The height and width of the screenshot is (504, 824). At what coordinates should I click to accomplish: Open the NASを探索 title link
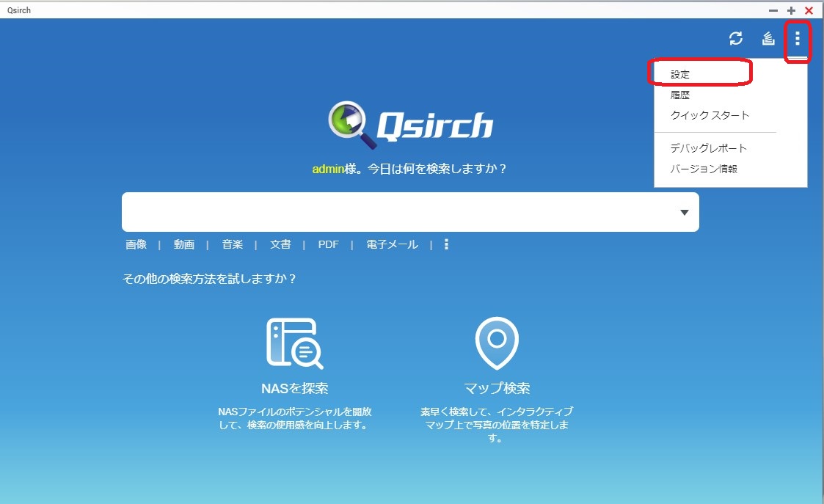click(294, 388)
